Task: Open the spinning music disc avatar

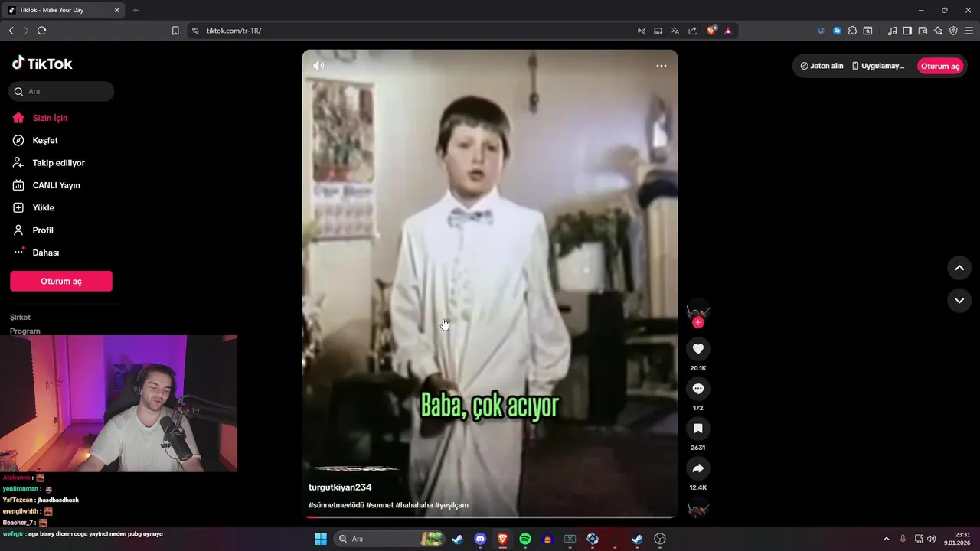Action: pos(698,508)
